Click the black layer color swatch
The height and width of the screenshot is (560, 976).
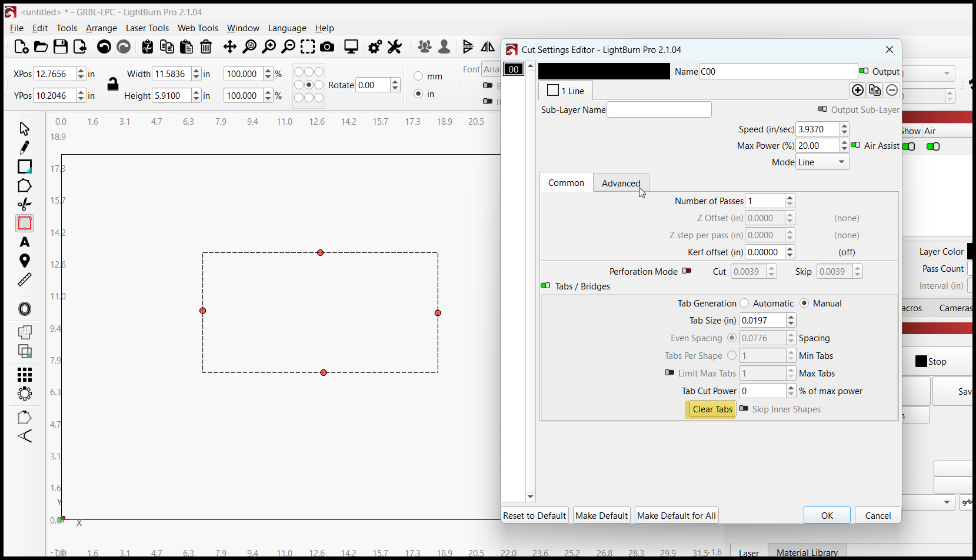[x=604, y=72]
